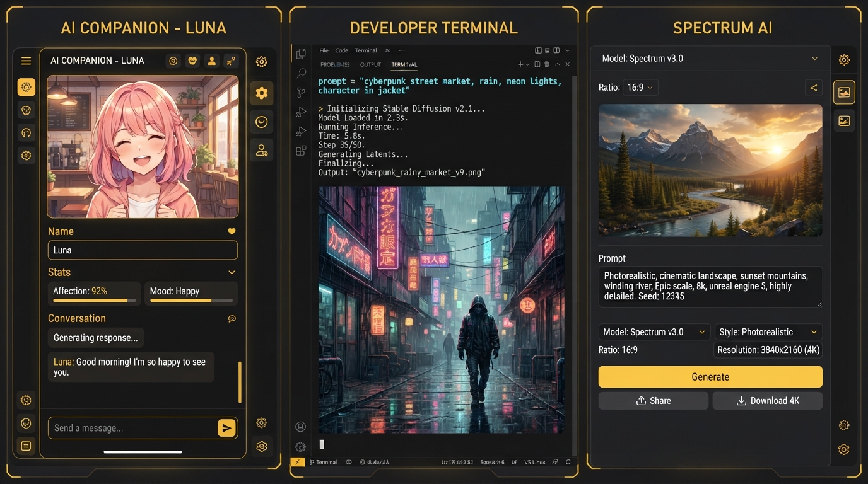Viewport: 868px width, 484px height.
Task: Toggle the primary sidebar layout icon in Developer Terminal
Action: point(538,50)
